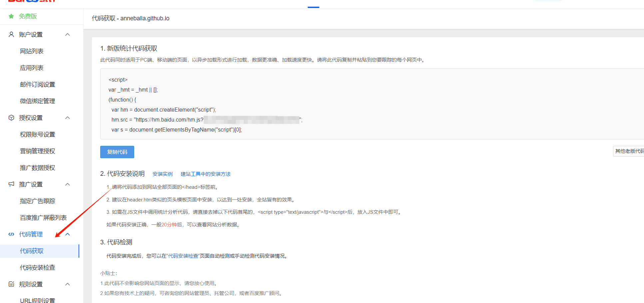Click the red 20分钟 text

click(169, 224)
